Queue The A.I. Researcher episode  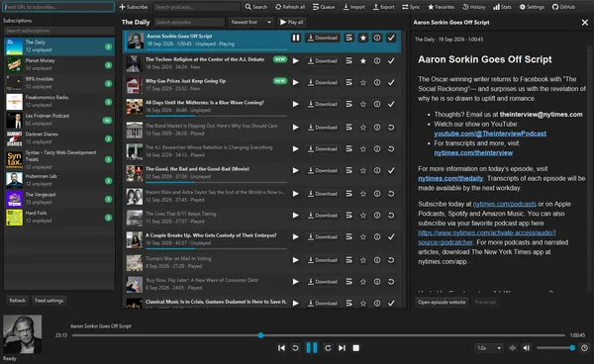pyautogui.click(x=348, y=149)
